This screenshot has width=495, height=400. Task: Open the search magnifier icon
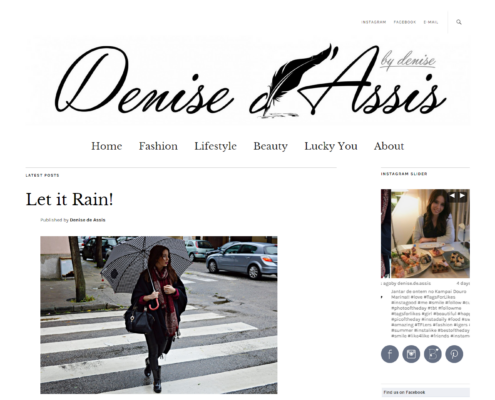[459, 22]
